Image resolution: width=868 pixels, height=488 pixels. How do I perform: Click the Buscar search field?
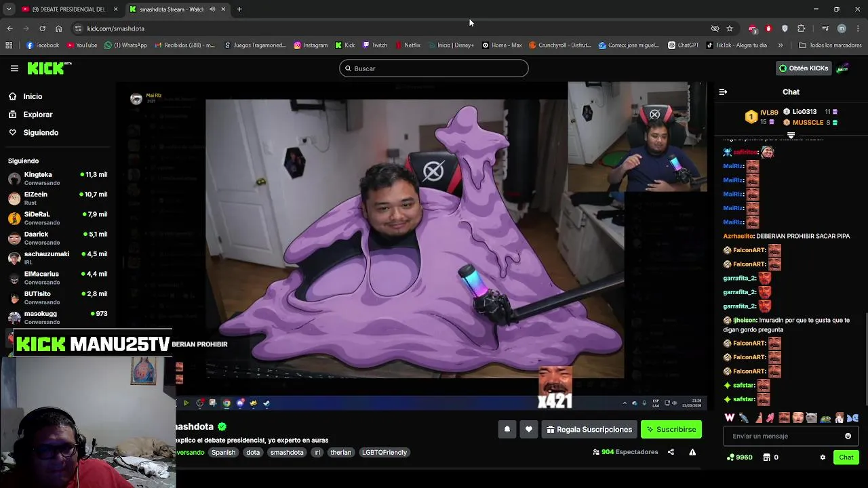pos(434,68)
